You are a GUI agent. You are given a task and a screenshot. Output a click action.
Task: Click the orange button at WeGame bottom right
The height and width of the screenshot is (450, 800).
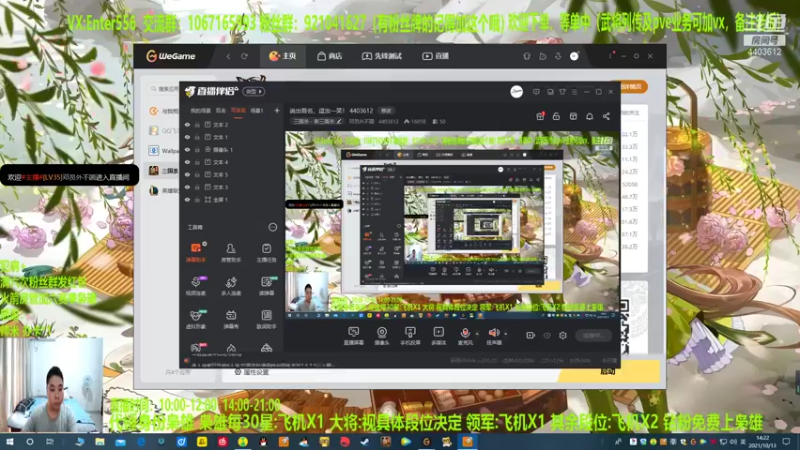[609, 371]
